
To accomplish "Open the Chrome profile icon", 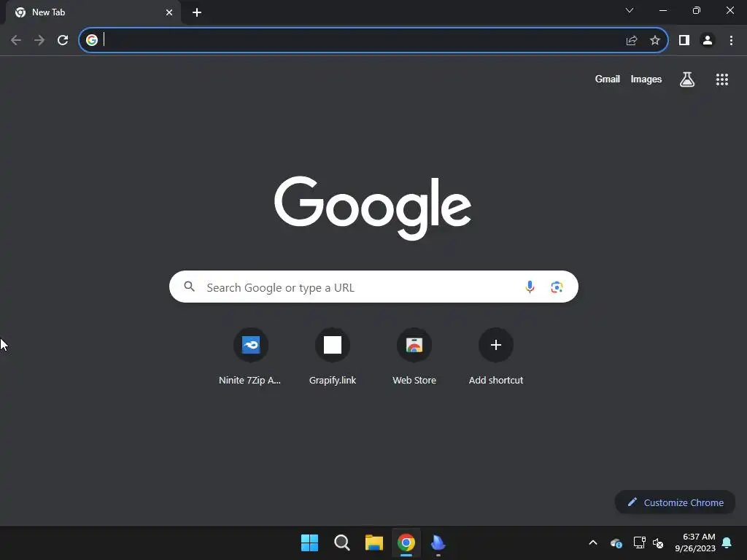I will (708, 40).
